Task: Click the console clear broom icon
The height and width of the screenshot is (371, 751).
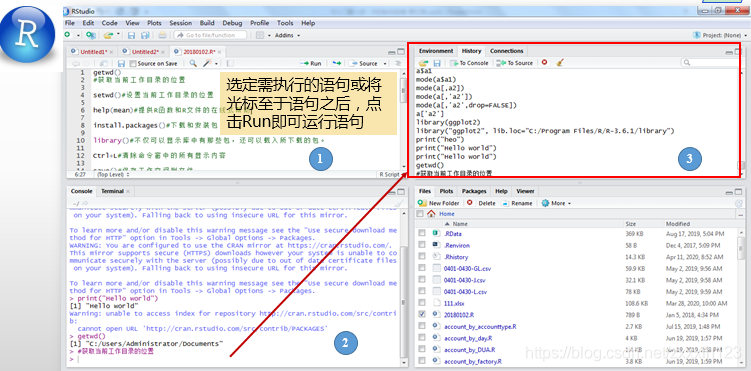Action: click(398, 203)
